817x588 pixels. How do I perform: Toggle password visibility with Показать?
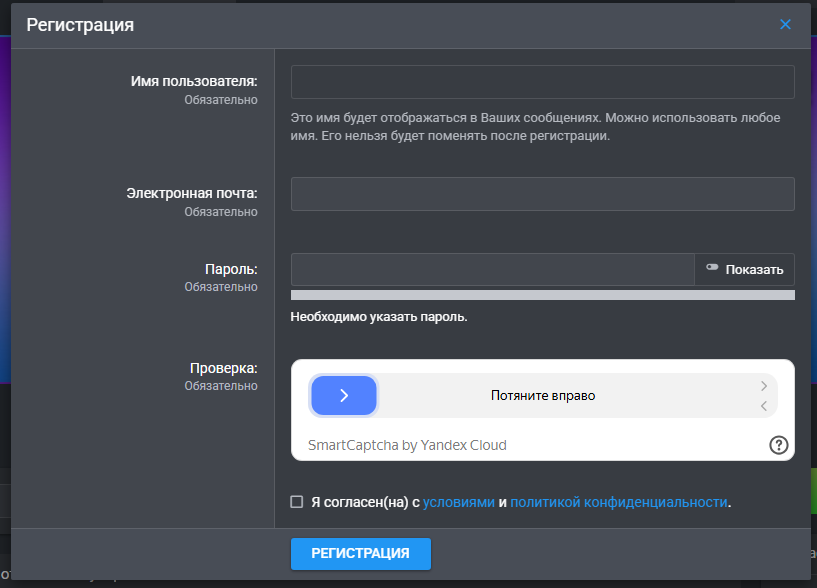[x=745, y=269]
